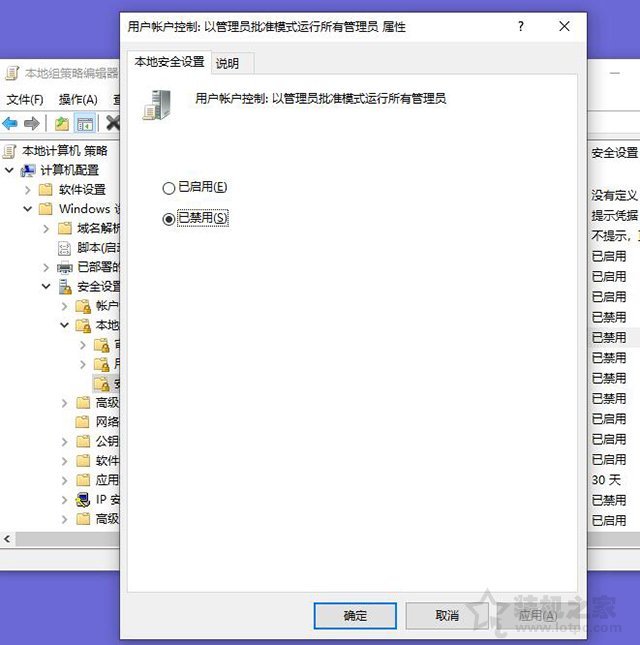Open the dialog's question mark help button
Image resolution: width=640 pixels, height=645 pixels.
(x=521, y=27)
